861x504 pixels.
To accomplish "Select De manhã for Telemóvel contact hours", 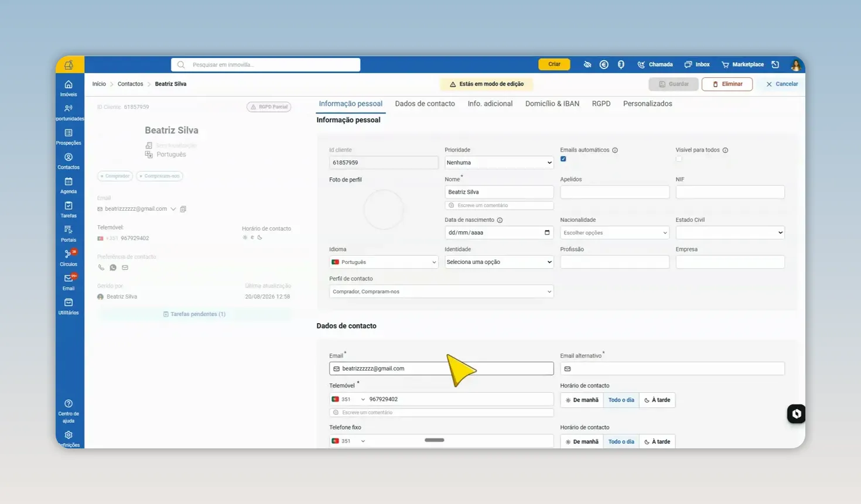I will [582, 400].
